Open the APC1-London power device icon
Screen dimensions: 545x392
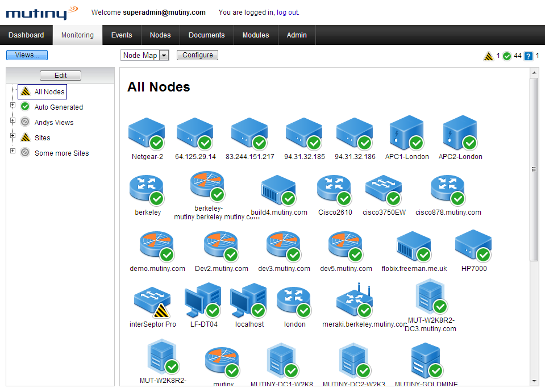[407, 132]
